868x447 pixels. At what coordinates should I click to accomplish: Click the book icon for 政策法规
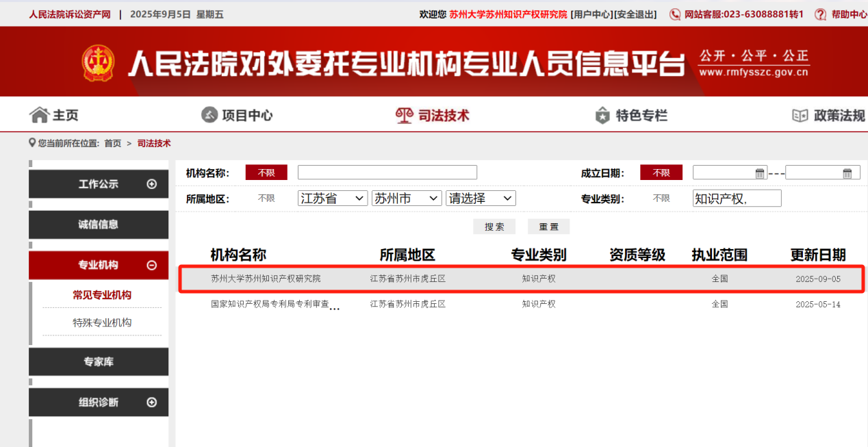(800, 115)
